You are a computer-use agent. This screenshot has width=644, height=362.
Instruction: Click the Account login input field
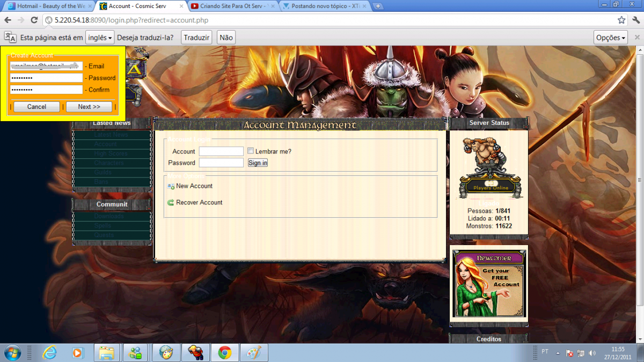[221, 151]
